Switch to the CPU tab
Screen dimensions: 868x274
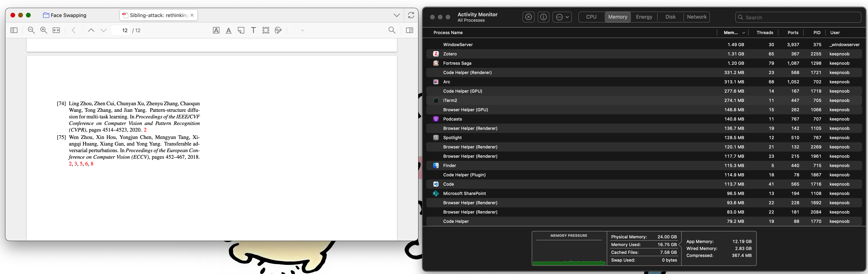click(x=591, y=17)
